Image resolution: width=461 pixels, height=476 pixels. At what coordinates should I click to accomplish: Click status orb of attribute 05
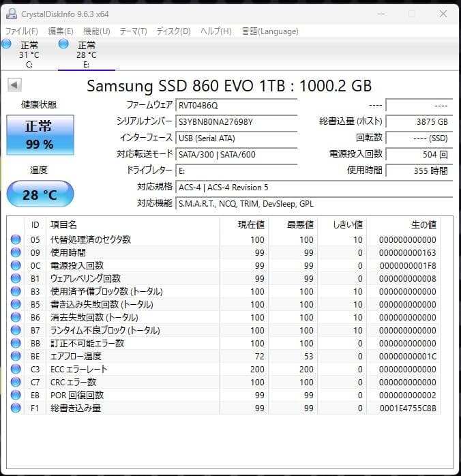click(x=16, y=239)
